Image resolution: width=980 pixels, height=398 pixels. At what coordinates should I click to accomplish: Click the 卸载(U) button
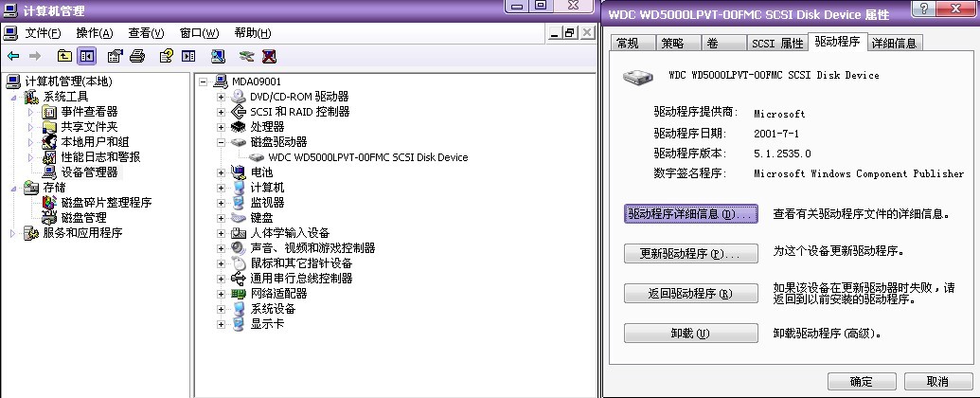point(690,334)
